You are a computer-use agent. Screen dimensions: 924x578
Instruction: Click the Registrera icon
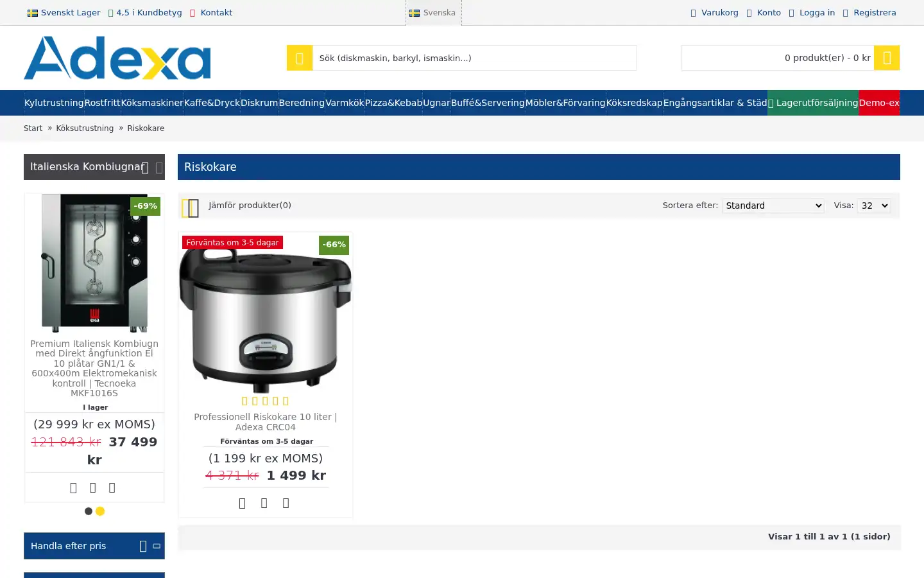[x=846, y=13]
